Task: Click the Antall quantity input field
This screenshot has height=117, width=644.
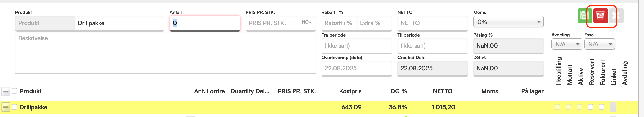Action: 205,23
